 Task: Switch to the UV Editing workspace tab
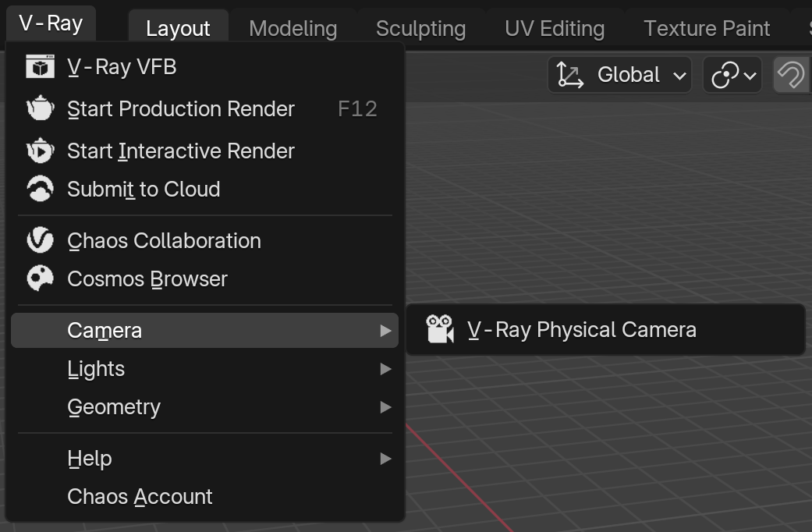[x=555, y=29]
